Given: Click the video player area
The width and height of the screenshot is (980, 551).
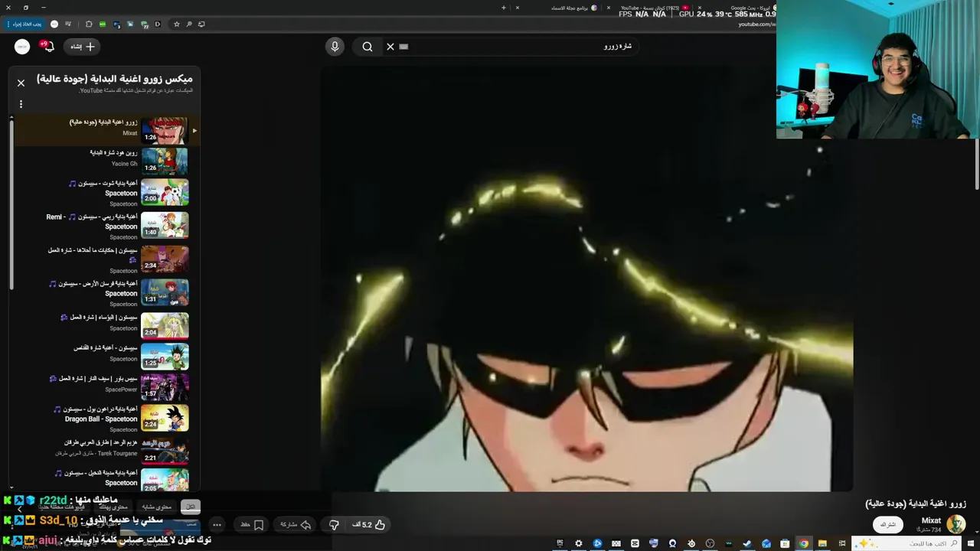Looking at the screenshot, I should [x=586, y=279].
